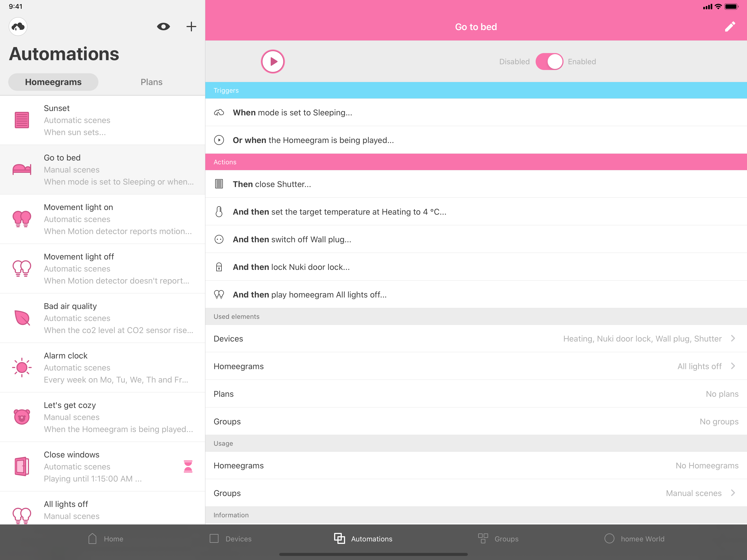This screenshot has height=560, width=747.
Task: Click the cloud sync icon at top left
Action: (18, 27)
